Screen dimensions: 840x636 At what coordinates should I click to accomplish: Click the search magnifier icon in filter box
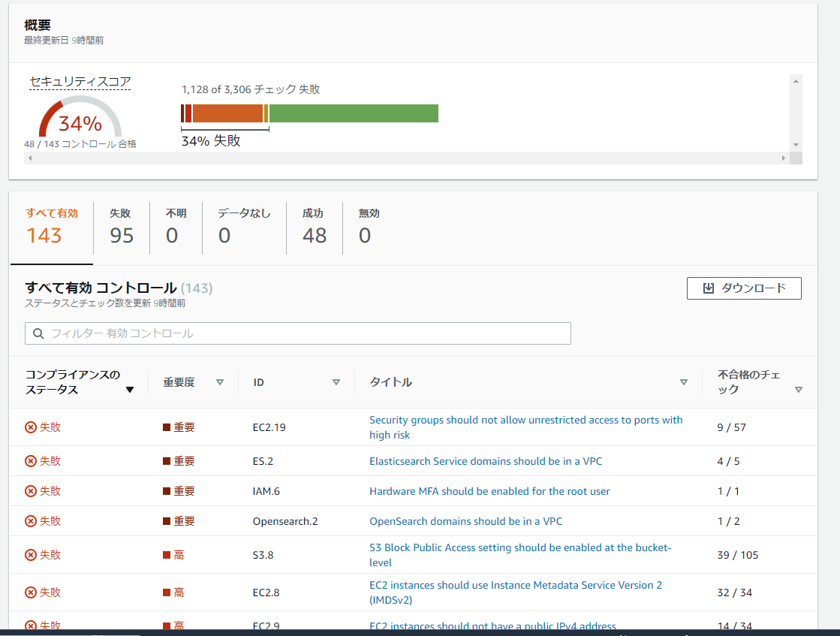[x=38, y=334]
